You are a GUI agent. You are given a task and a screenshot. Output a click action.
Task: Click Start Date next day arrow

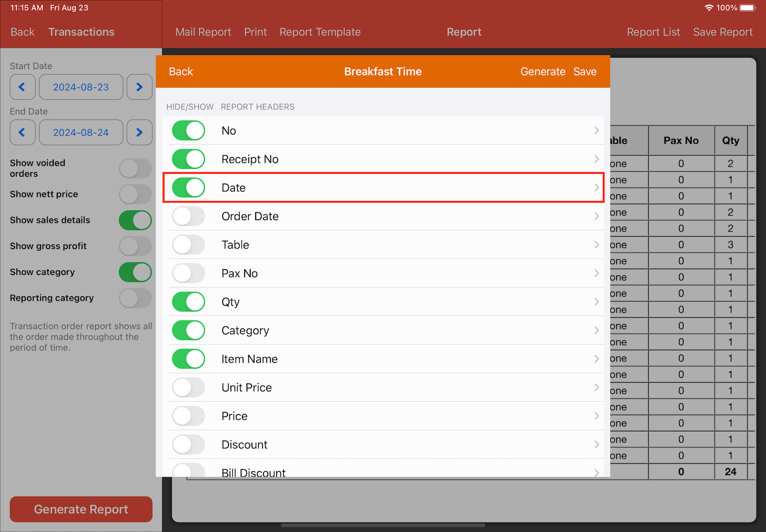[139, 87]
